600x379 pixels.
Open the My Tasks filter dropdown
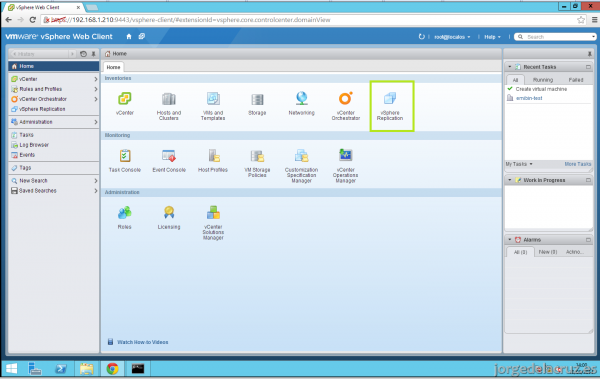coord(519,164)
